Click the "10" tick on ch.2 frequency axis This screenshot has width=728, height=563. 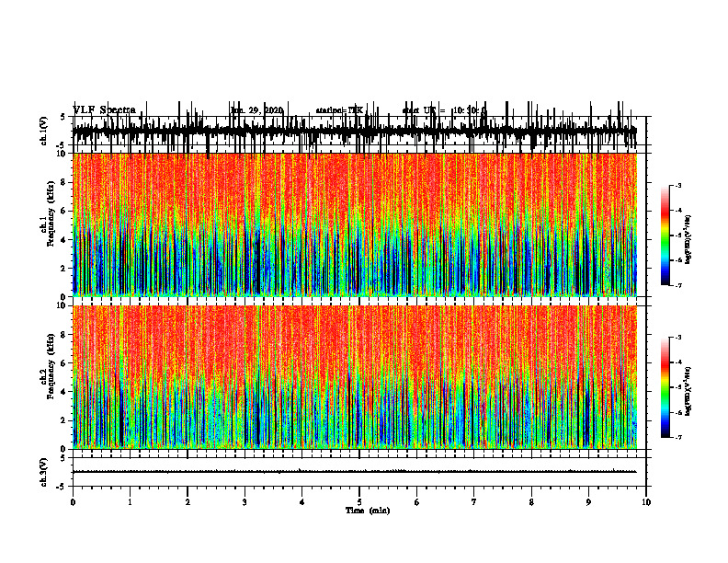click(x=63, y=305)
